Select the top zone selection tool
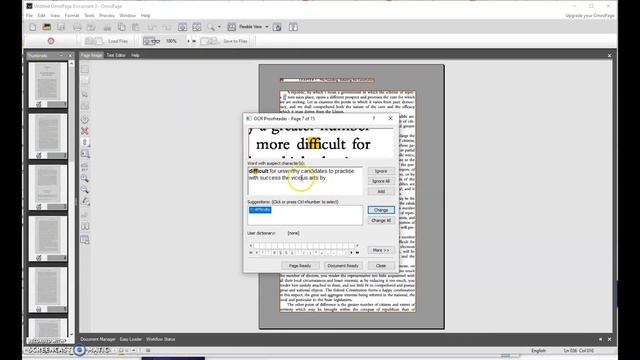 (x=84, y=69)
